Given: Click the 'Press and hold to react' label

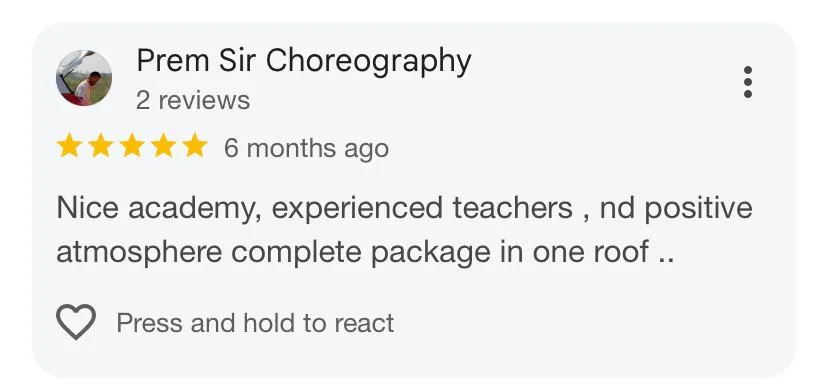Looking at the screenshot, I should coord(255,323).
